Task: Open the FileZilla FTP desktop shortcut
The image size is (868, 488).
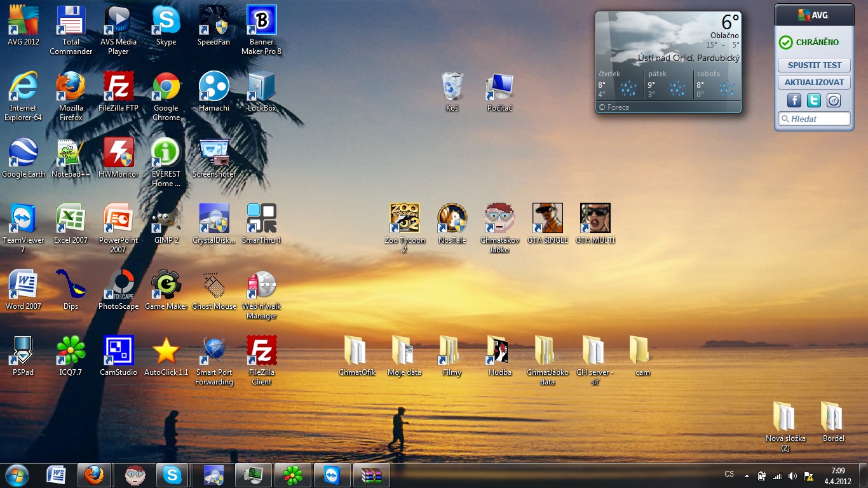Action: (x=119, y=87)
